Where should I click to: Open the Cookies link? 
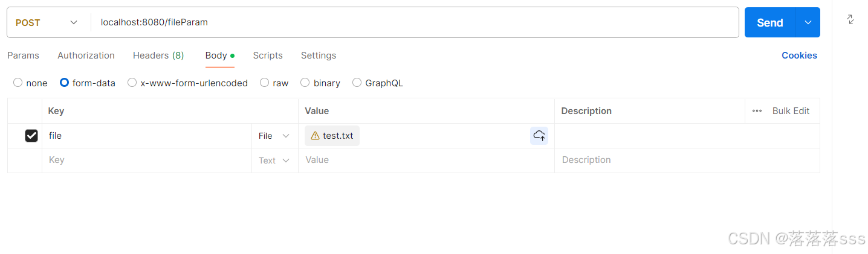(x=799, y=56)
